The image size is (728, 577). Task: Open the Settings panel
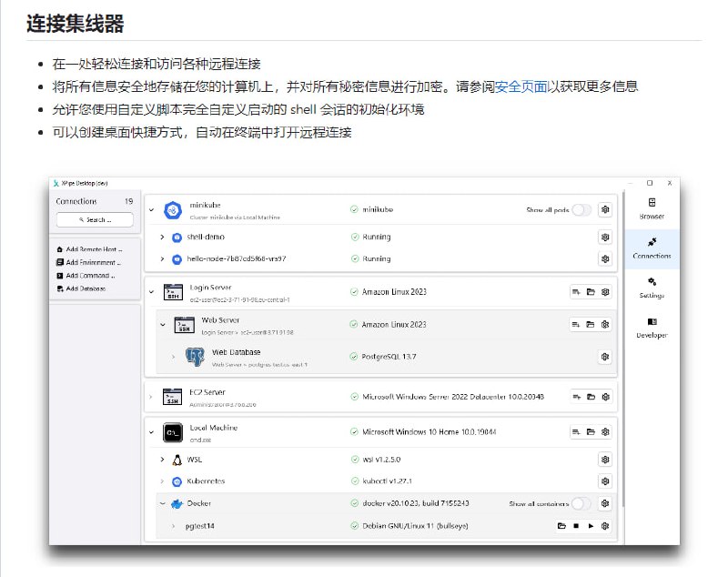[x=651, y=288]
